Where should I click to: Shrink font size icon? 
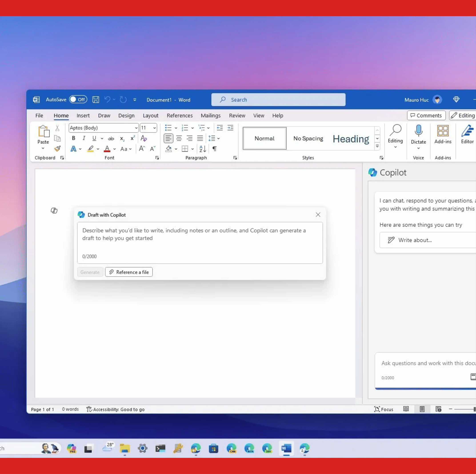153,149
